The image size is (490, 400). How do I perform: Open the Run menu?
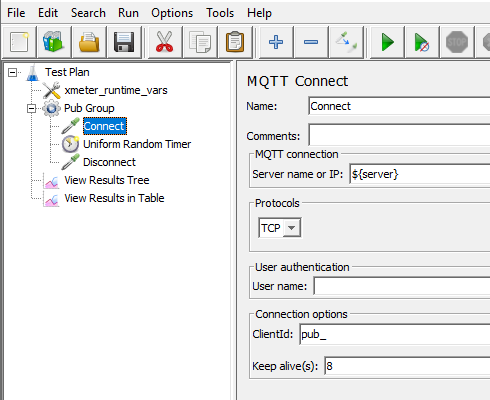128,13
